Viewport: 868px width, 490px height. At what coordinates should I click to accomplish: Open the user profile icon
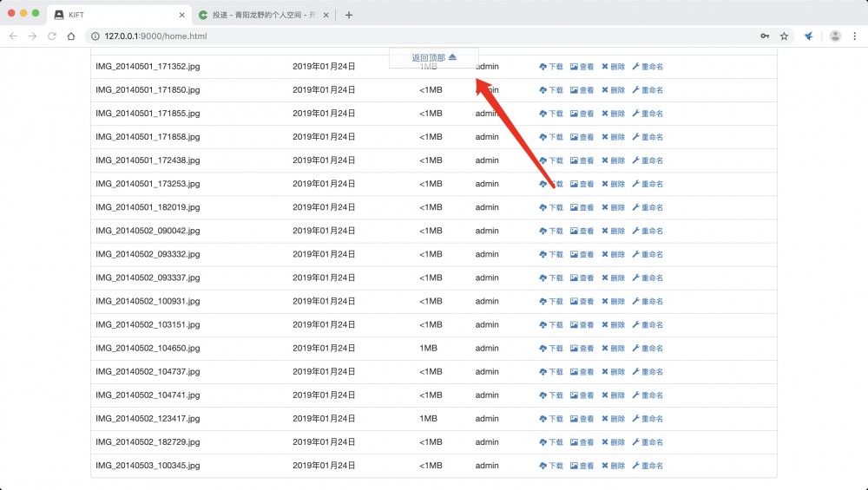coord(835,36)
